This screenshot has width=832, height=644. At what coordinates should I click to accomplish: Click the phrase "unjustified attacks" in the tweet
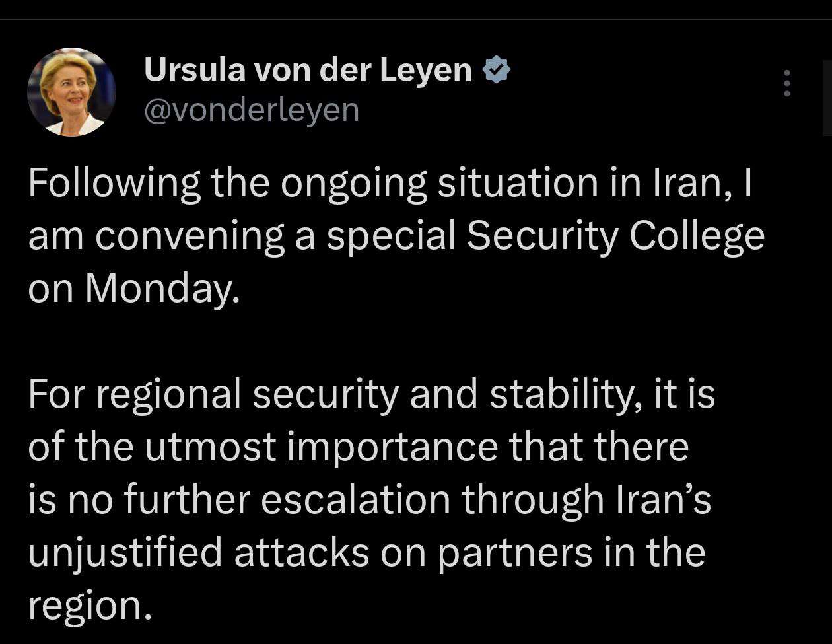(x=198, y=553)
